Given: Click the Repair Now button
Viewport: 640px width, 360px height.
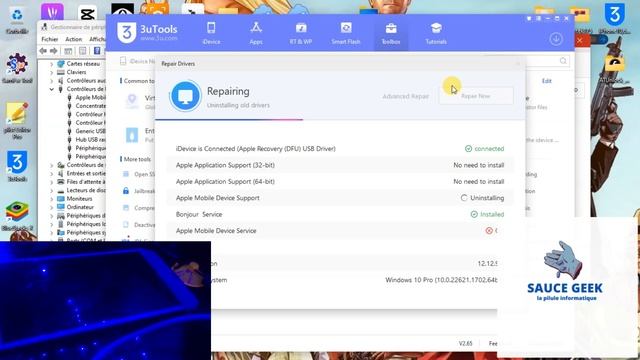Looking at the screenshot, I should point(476,96).
